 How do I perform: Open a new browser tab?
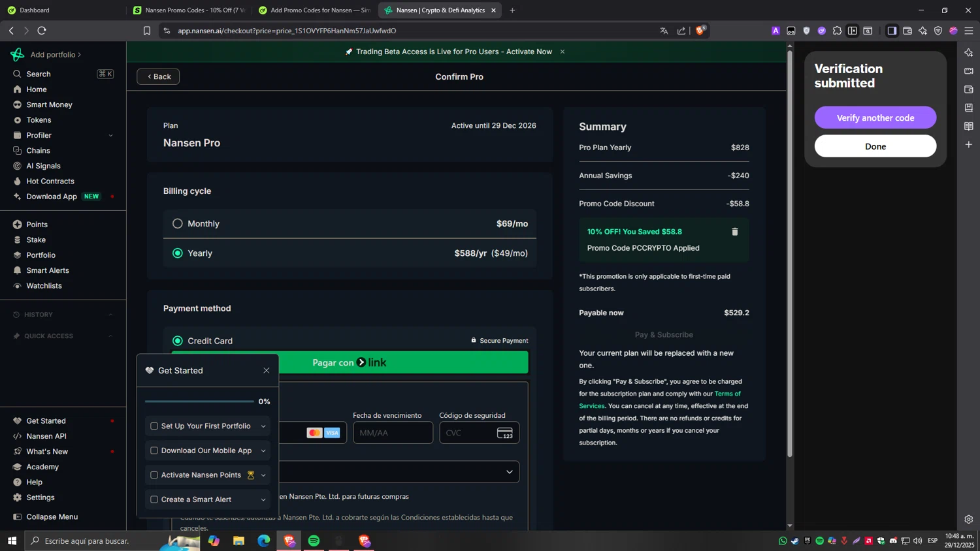tap(512, 10)
